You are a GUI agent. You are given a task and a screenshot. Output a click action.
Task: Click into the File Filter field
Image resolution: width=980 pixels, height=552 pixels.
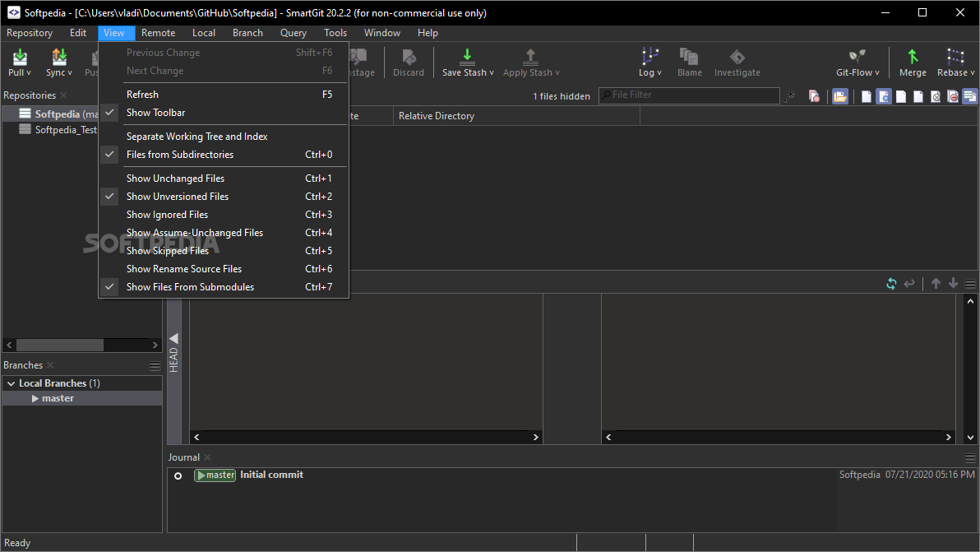pyautogui.click(x=690, y=95)
